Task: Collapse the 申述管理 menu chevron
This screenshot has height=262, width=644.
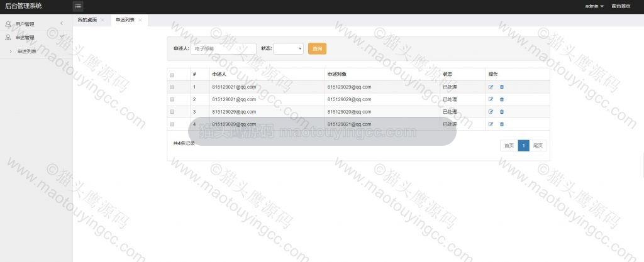Action: pos(62,36)
